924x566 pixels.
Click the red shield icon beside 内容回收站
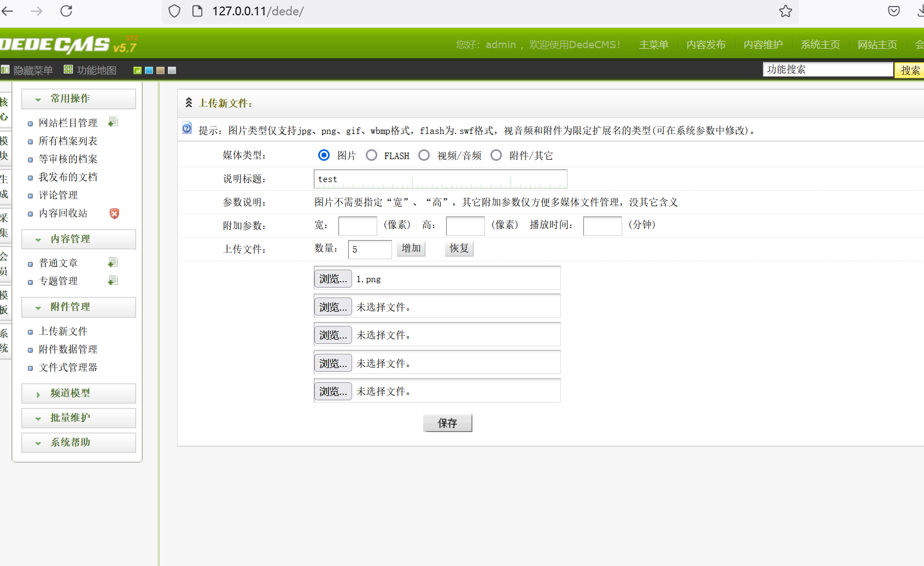tap(114, 213)
